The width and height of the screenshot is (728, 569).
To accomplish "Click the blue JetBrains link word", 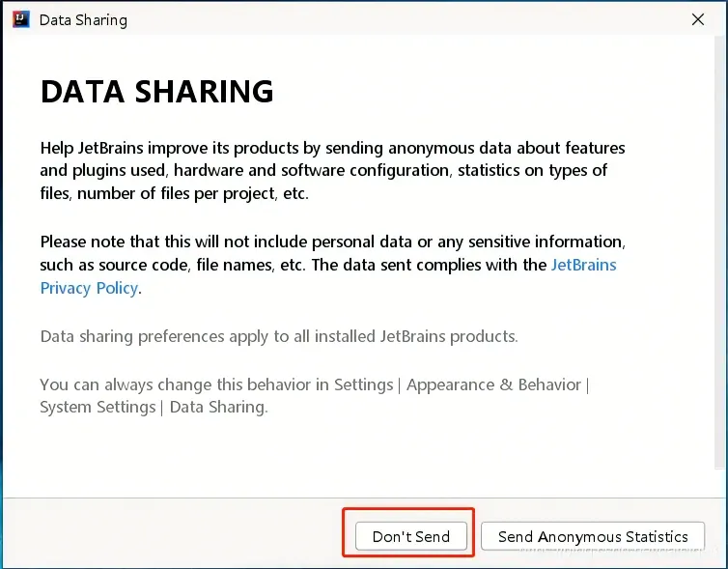I will pos(583,265).
